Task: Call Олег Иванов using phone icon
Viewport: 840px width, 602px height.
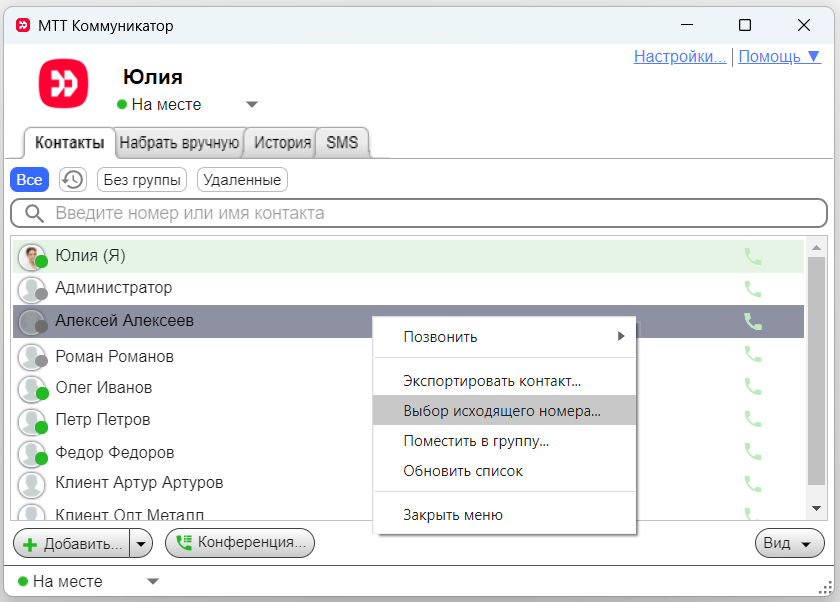Action: [753, 387]
